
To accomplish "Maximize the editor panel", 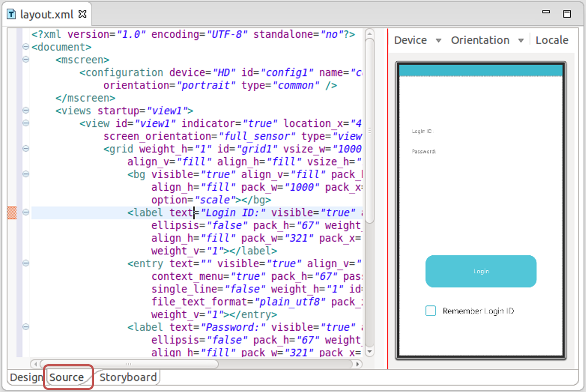I will (567, 13).
